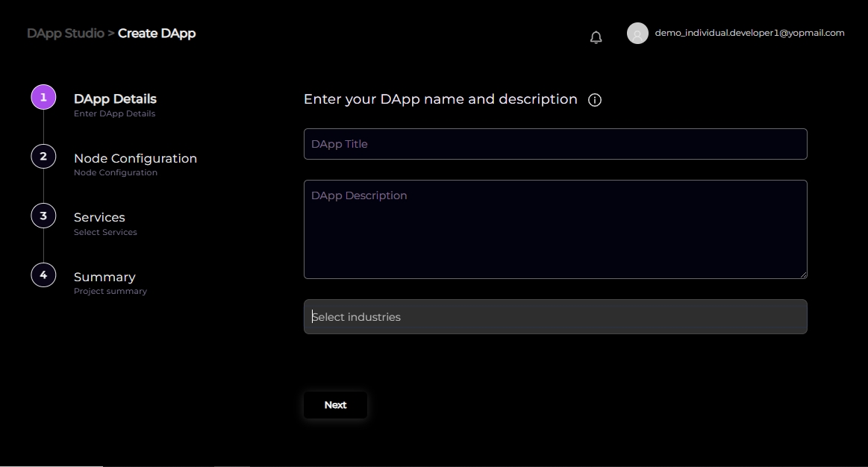Focus the DApp Title input field
The width and height of the screenshot is (868, 467).
[555, 144]
